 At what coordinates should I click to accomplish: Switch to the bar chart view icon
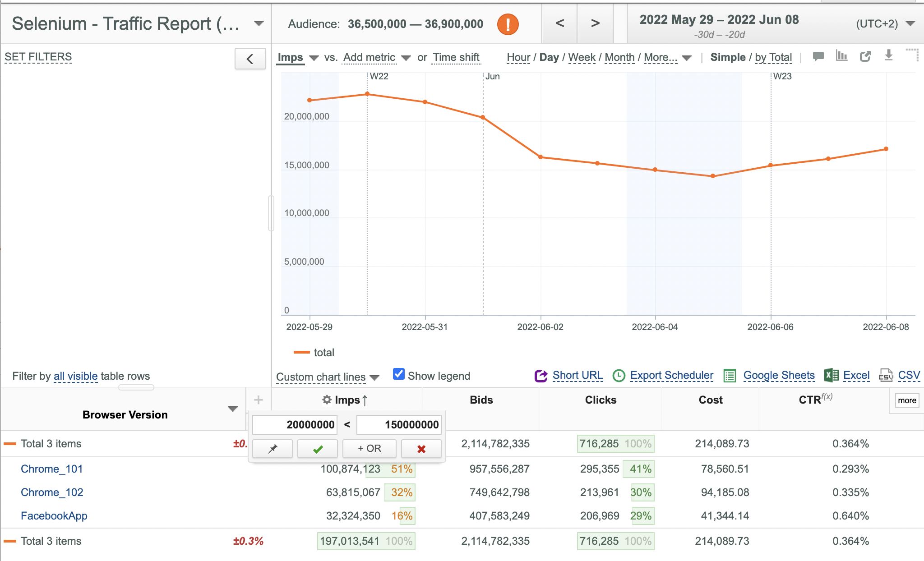coord(841,56)
